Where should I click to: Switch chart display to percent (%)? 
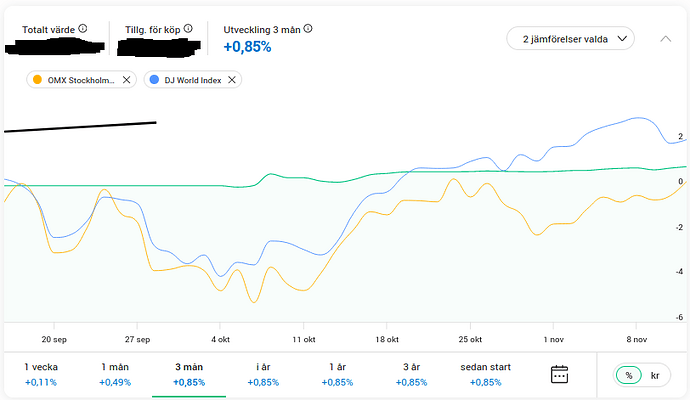pos(629,374)
